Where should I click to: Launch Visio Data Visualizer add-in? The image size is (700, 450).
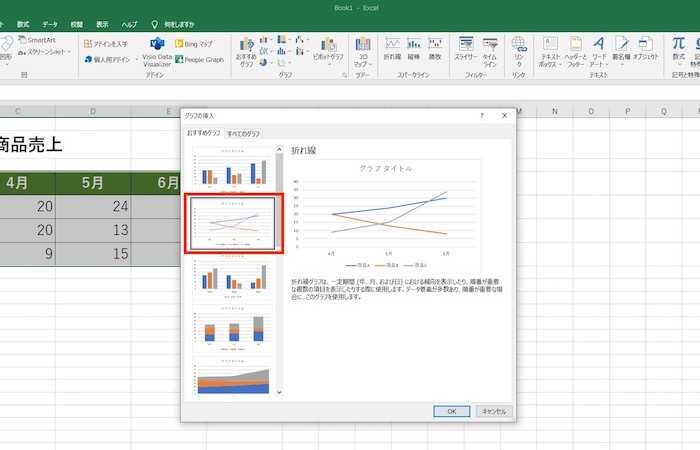157,52
